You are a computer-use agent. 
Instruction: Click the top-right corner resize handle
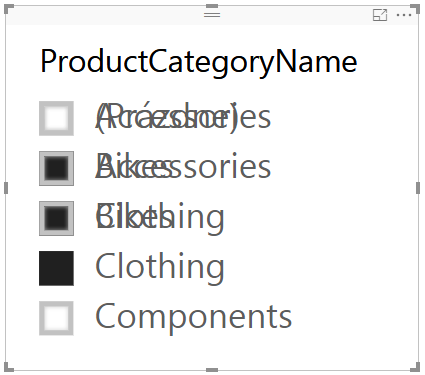(x=415, y=9)
